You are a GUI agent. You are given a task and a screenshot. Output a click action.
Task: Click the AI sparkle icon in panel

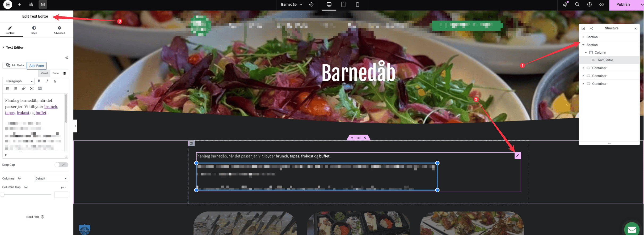pos(67,58)
